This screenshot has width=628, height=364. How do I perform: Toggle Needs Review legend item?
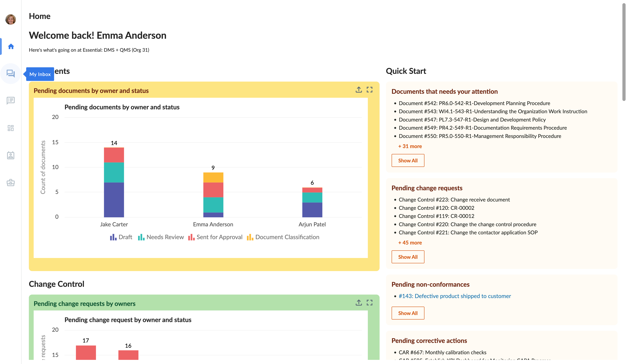pos(161,237)
